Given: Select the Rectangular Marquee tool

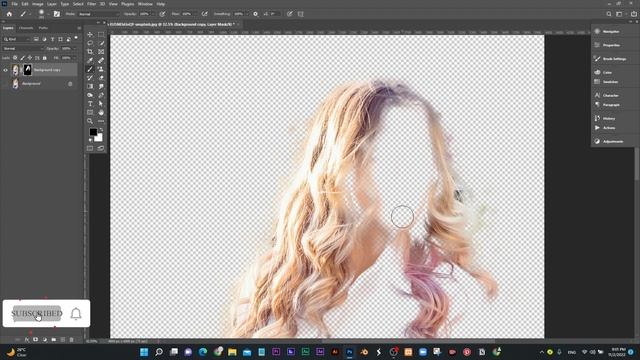Looking at the screenshot, I should tap(101, 34).
